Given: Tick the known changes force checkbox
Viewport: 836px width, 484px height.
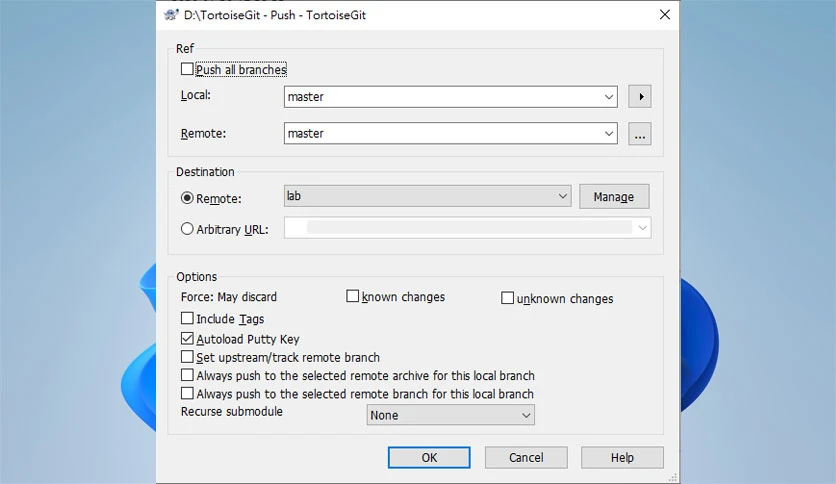Looking at the screenshot, I should [352, 296].
